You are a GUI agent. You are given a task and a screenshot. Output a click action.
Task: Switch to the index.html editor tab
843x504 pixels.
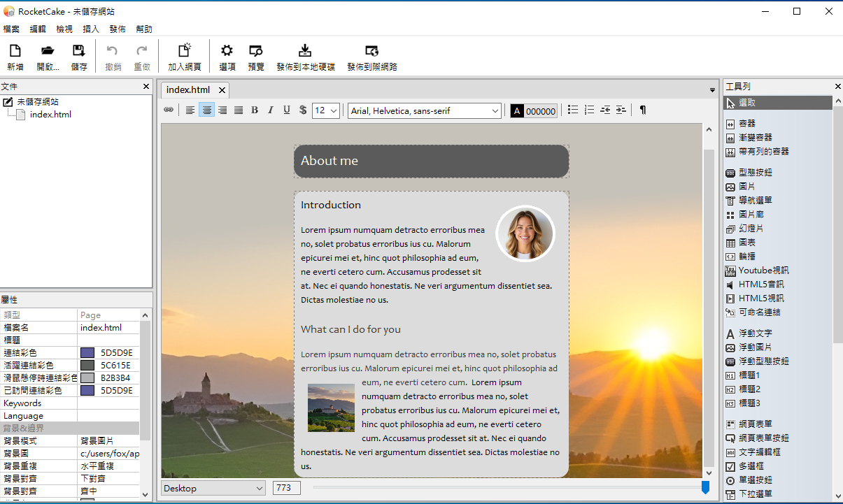coord(188,90)
